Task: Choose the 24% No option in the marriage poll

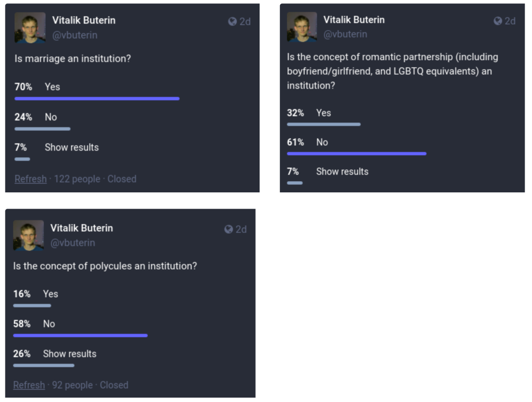Action: [51, 117]
